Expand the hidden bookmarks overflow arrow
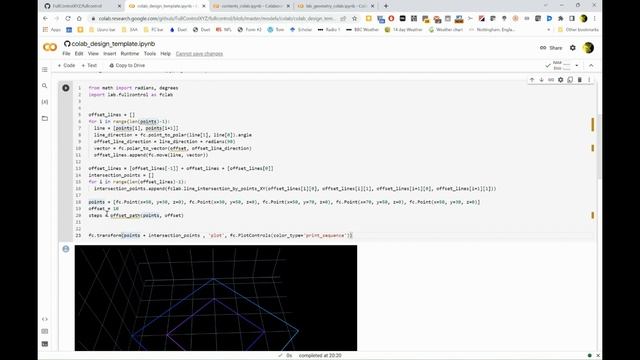This screenshot has width=640, height=360. click(549, 30)
